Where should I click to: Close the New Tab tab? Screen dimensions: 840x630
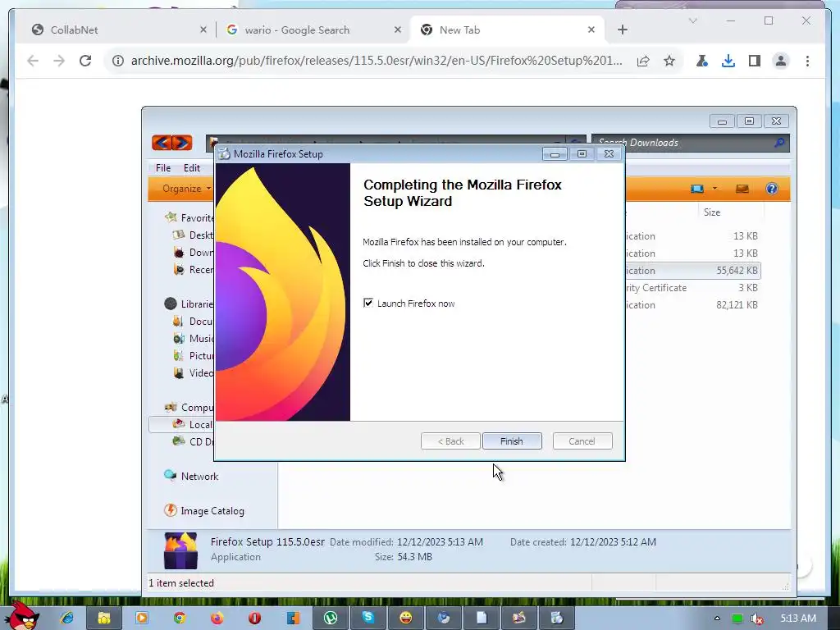(x=591, y=30)
